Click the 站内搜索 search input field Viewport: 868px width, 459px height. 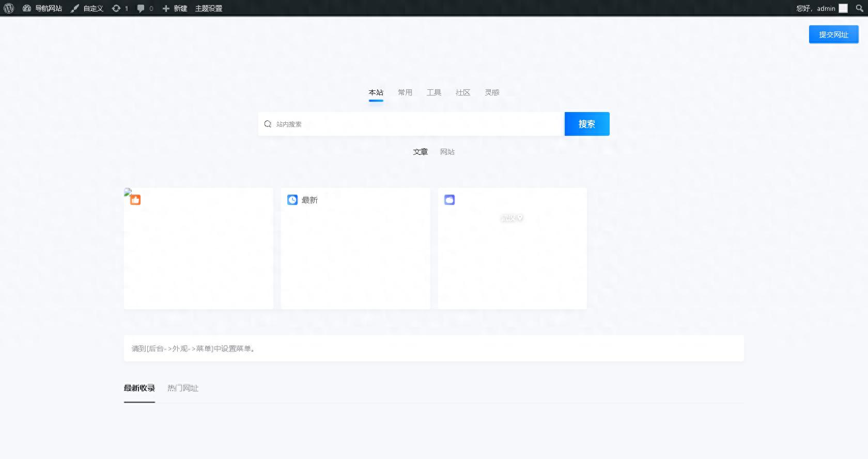[x=411, y=124]
